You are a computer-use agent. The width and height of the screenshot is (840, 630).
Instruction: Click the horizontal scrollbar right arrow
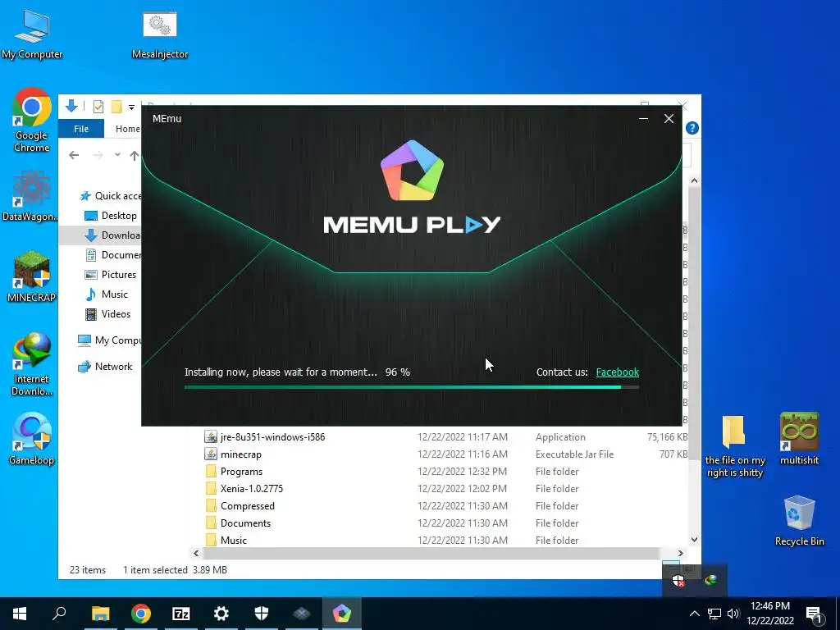tap(680, 554)
